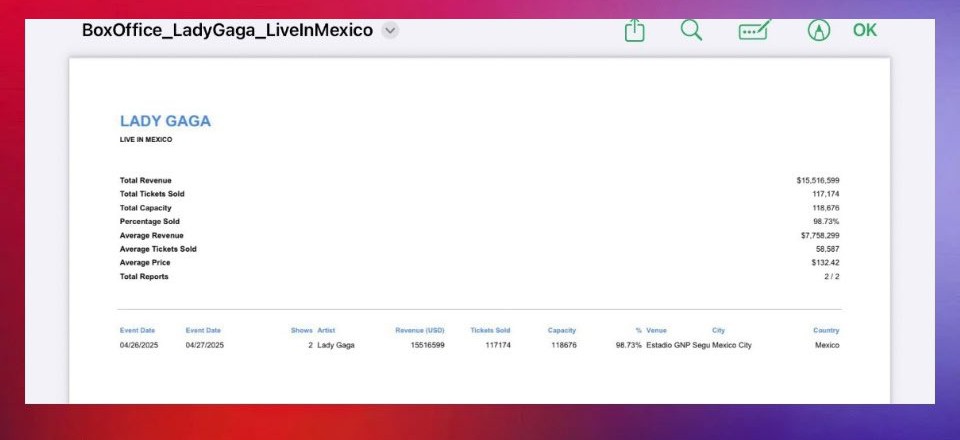Confirm with the OK button
The height and width of the screenshot is (440, 960).
point(864,30)
